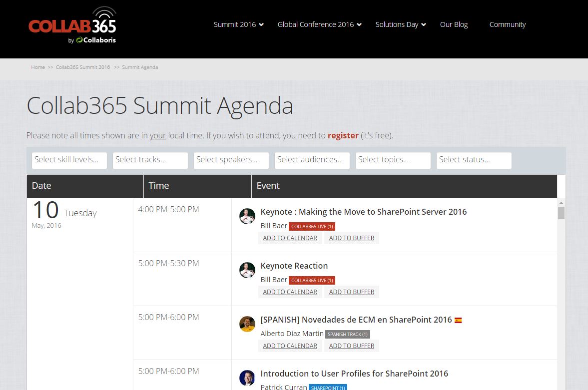Open the Select tracks filter

coord(150,160)
